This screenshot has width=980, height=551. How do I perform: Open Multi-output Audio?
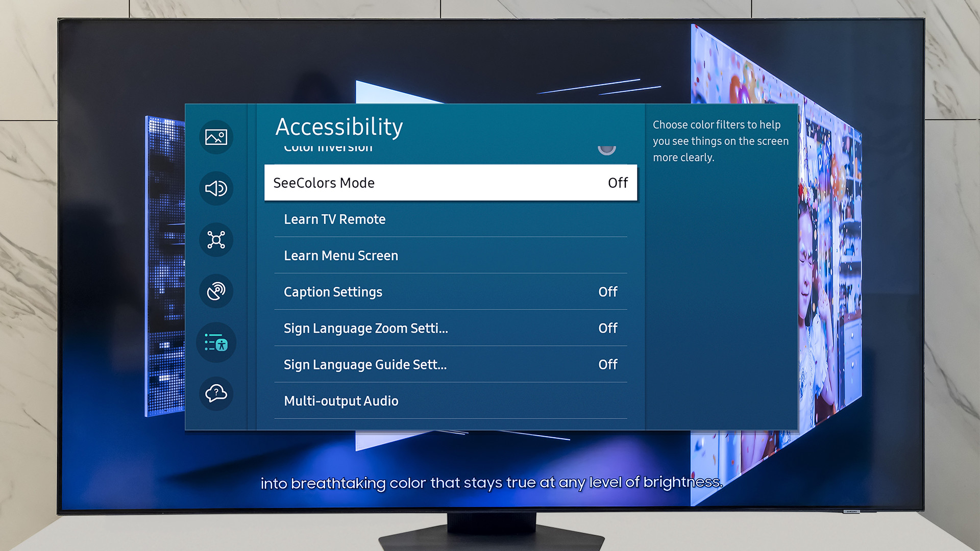pos(341,401)
